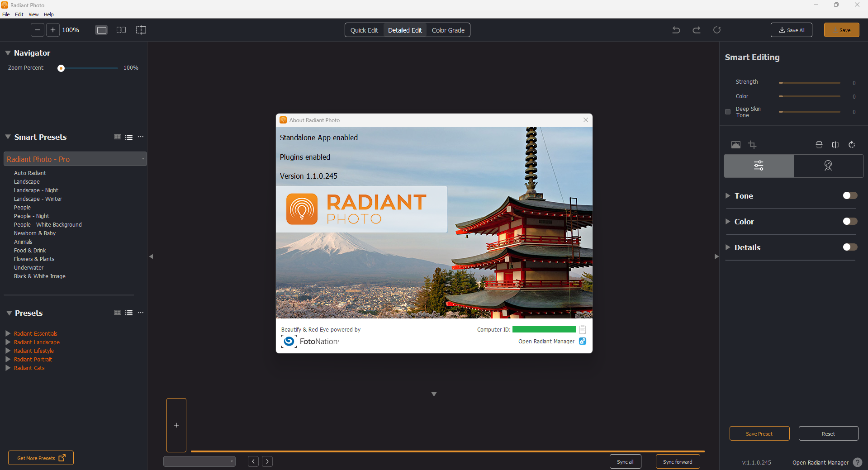Click the Radiant Manager icon in About dialog

(x=583, y=341)
